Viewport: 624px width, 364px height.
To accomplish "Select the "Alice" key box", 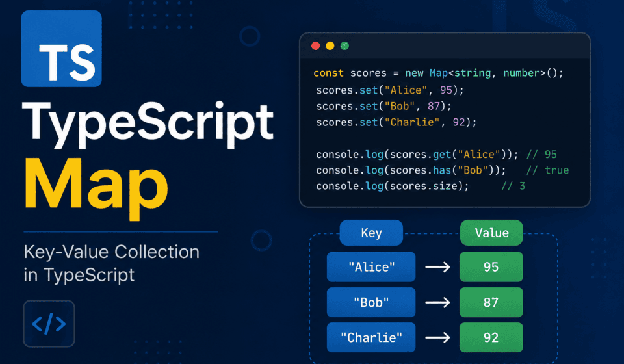I will (x=371, y=267).
